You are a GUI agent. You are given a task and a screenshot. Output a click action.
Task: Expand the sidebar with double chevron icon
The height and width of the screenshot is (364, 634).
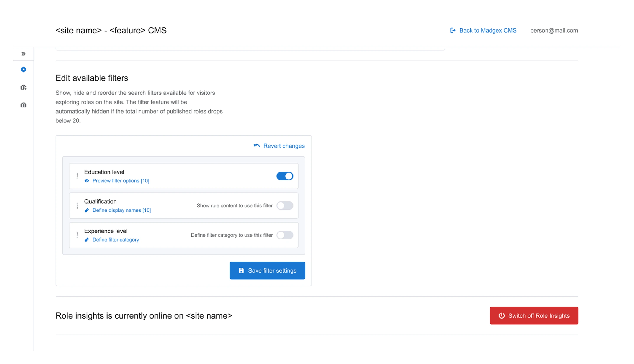[23, 54]
